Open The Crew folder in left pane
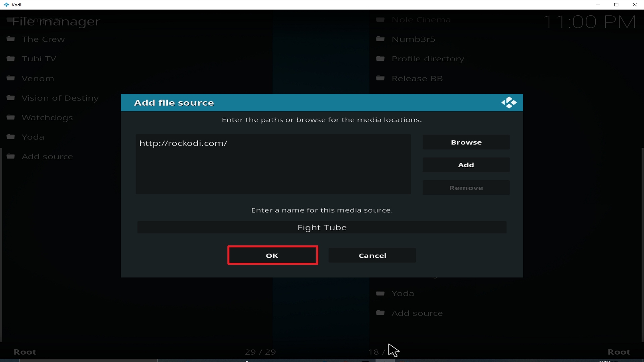644x362 pixels. point(43,39)
